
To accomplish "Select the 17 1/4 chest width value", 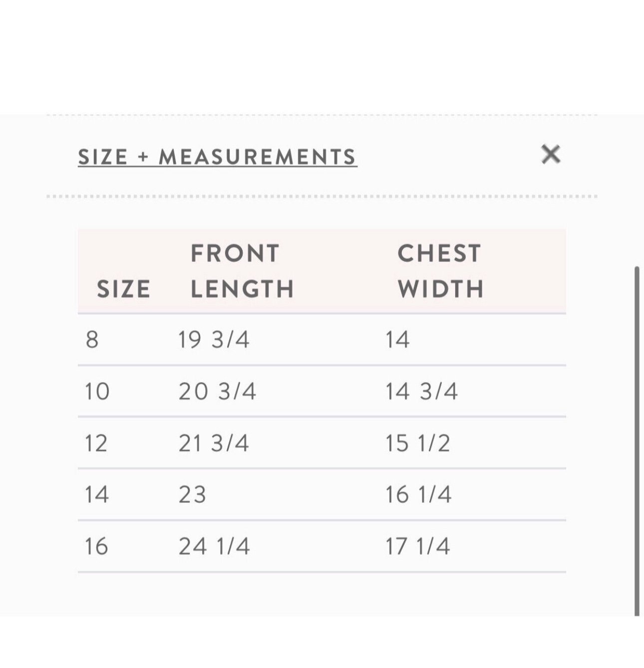I will click(x=418, y=546).
